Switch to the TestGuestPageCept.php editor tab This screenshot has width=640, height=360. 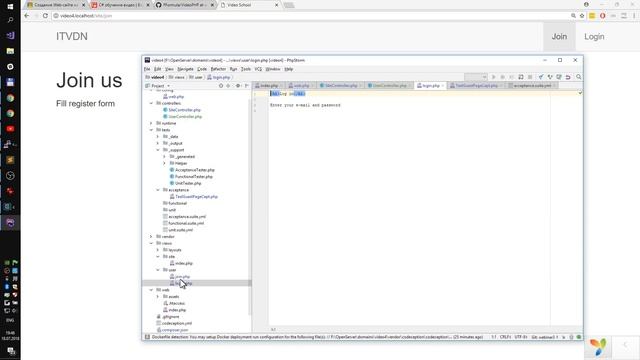pos(476,85)
